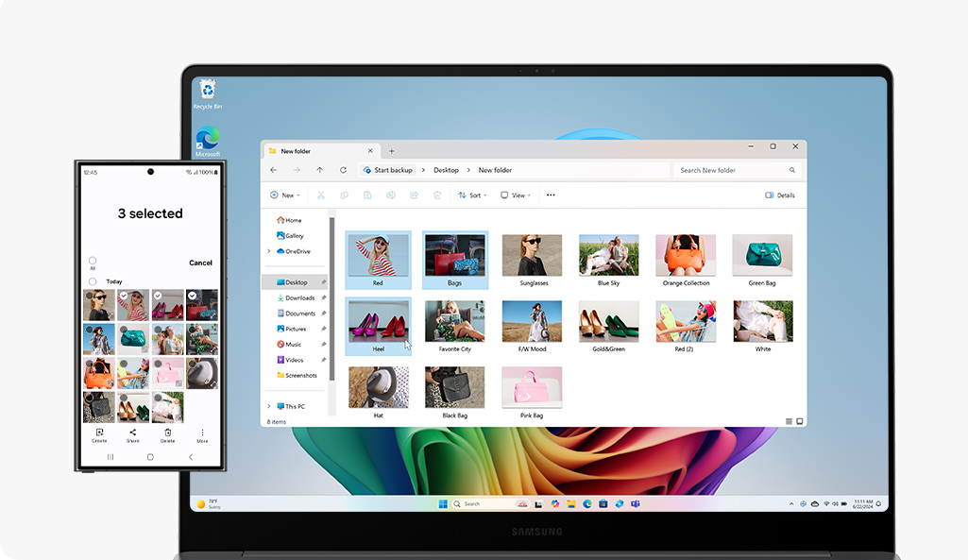Expand the This PC tree node
This screenshot has width=968, height=560.
click(269, 406)
